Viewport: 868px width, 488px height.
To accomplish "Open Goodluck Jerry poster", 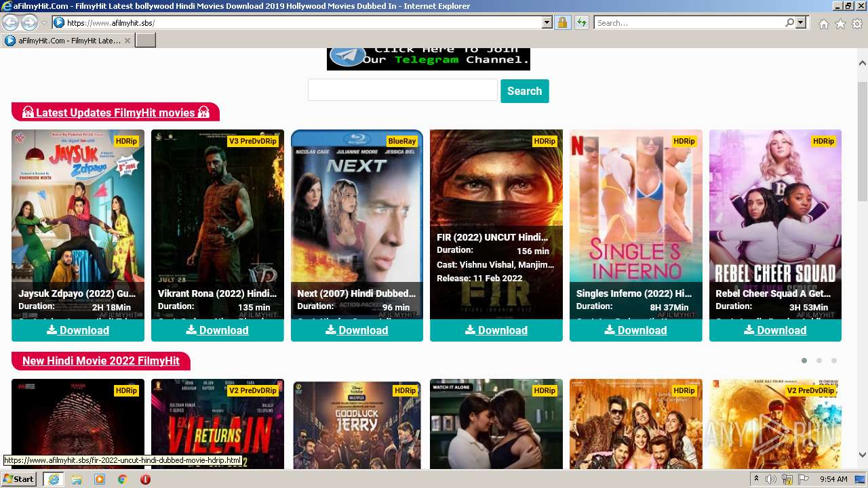I will click(357, 424).
